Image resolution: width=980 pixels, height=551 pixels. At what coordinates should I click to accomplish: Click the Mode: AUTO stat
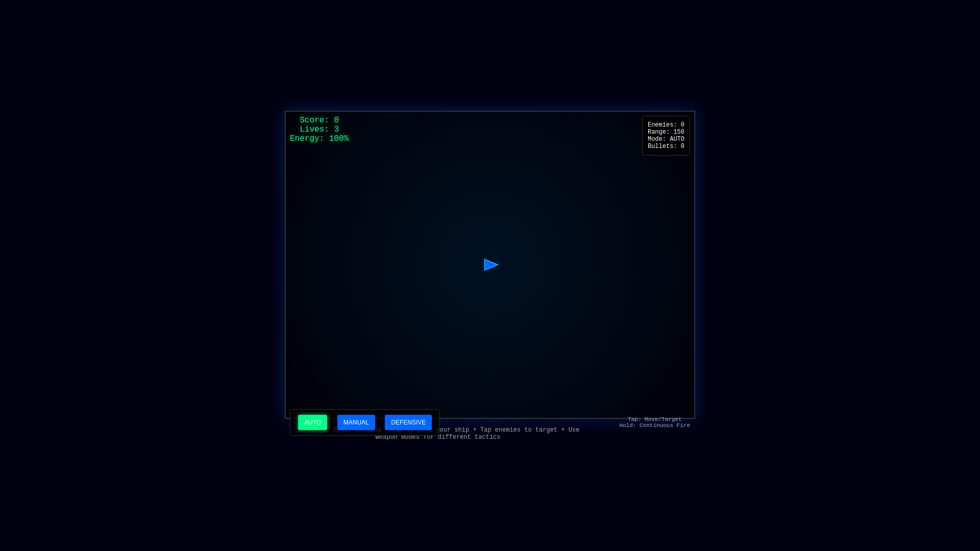666,139
